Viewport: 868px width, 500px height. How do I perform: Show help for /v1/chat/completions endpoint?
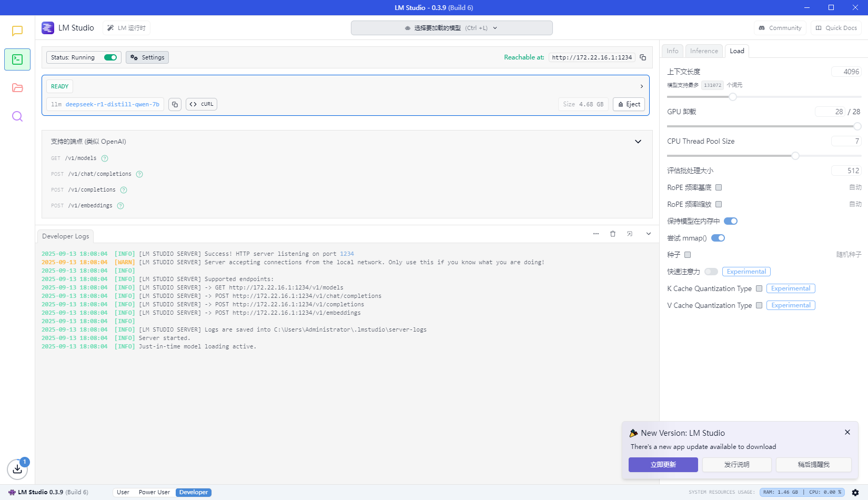coord(139,174)
